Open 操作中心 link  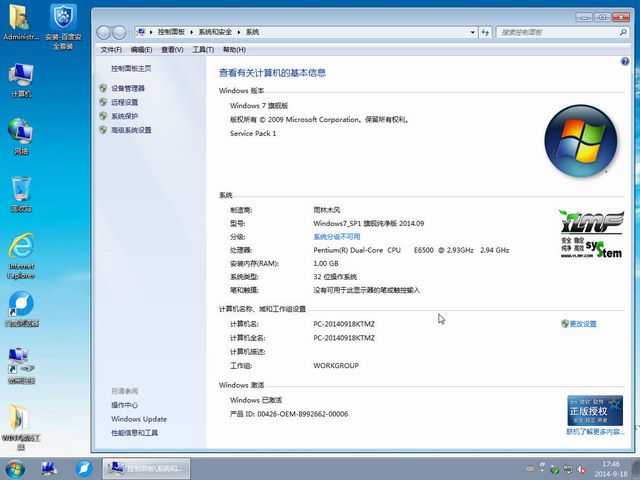[124, 405]
